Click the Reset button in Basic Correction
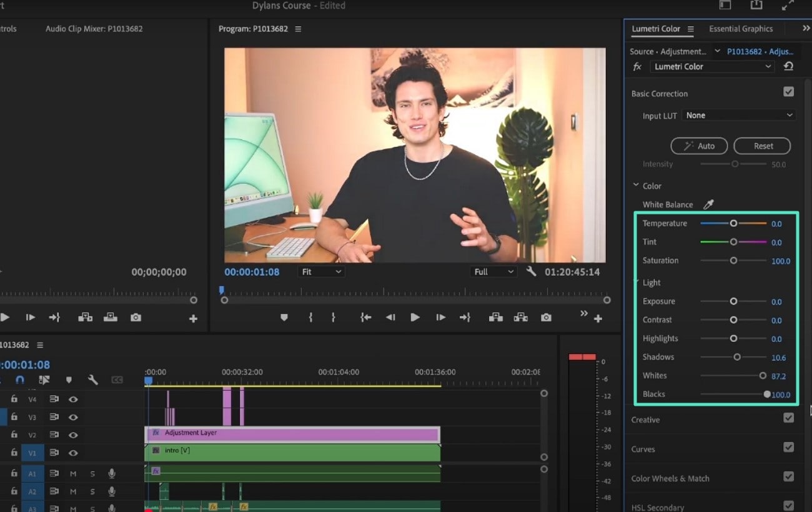 pyautogui.click(x=762, y=146)
